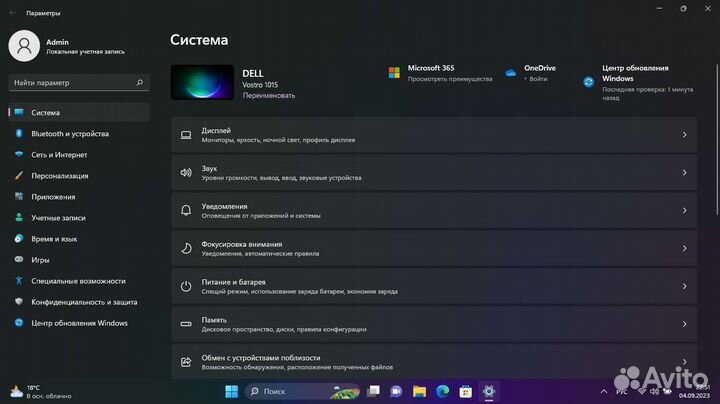Open Приложения section
The width and height of the screenshot is (720, 404).
pos(79,197)
